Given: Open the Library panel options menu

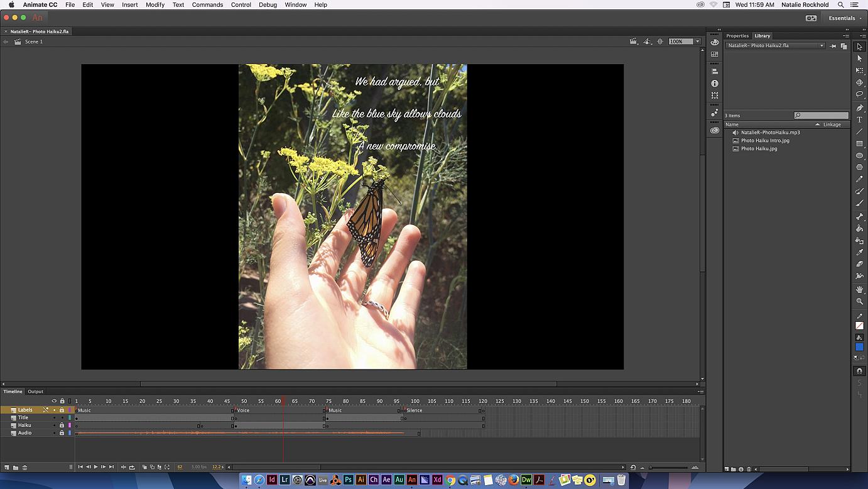Looking at the screenshot, I should point(846,36).
